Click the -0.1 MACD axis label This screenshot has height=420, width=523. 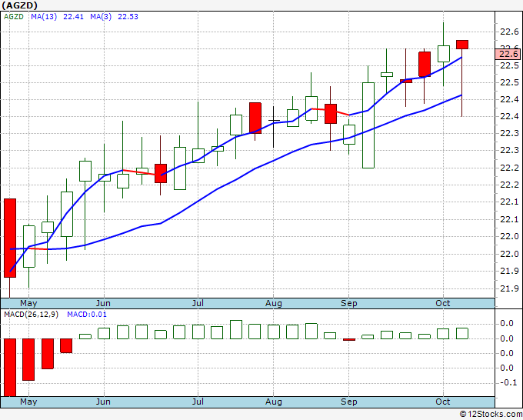coord(508,382)
